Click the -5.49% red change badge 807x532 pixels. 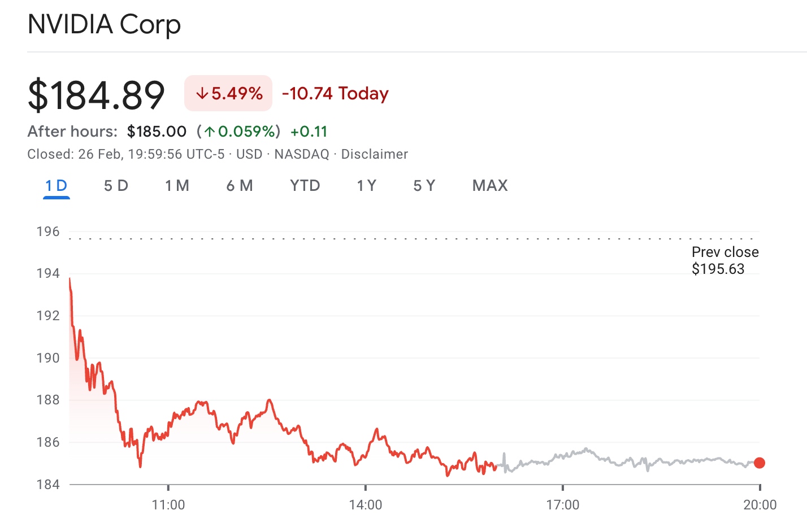(x=228, y=93)
